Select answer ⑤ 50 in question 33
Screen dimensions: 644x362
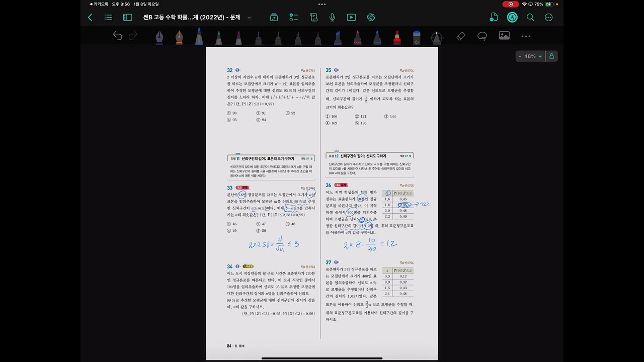(x=261, y=230)
